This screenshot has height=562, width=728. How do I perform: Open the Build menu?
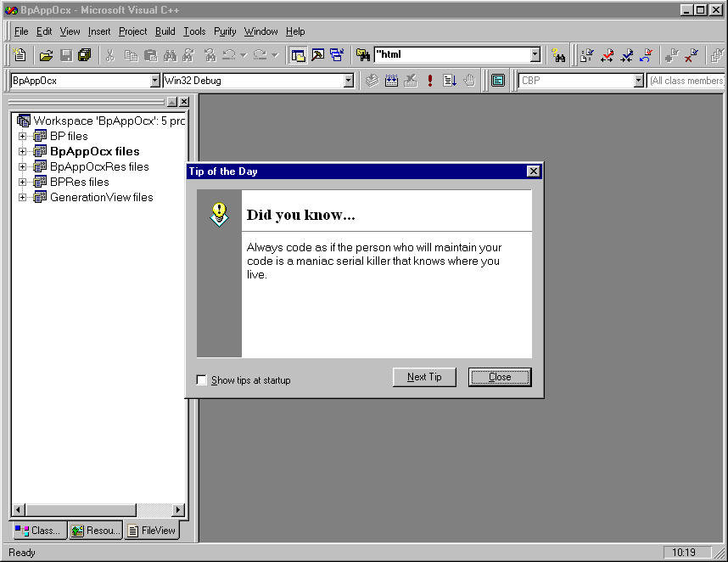165,31
